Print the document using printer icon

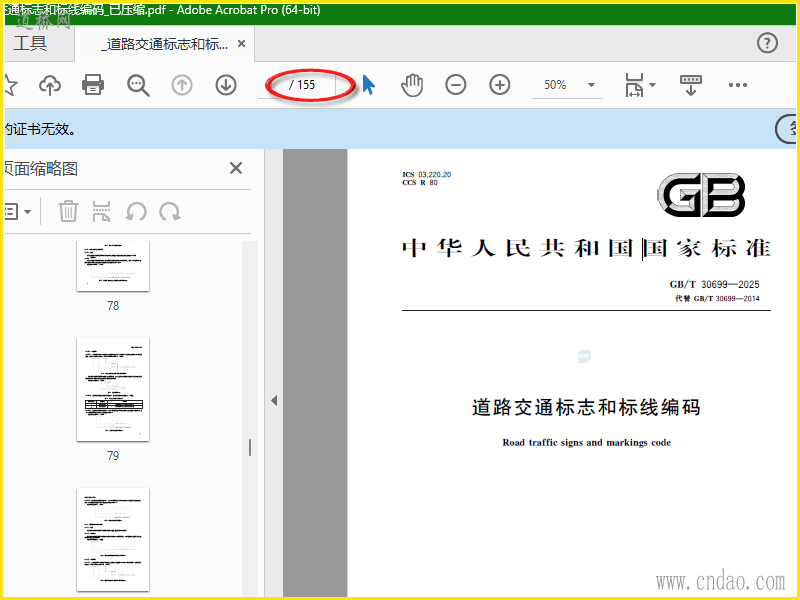click(x=93, y=85)
